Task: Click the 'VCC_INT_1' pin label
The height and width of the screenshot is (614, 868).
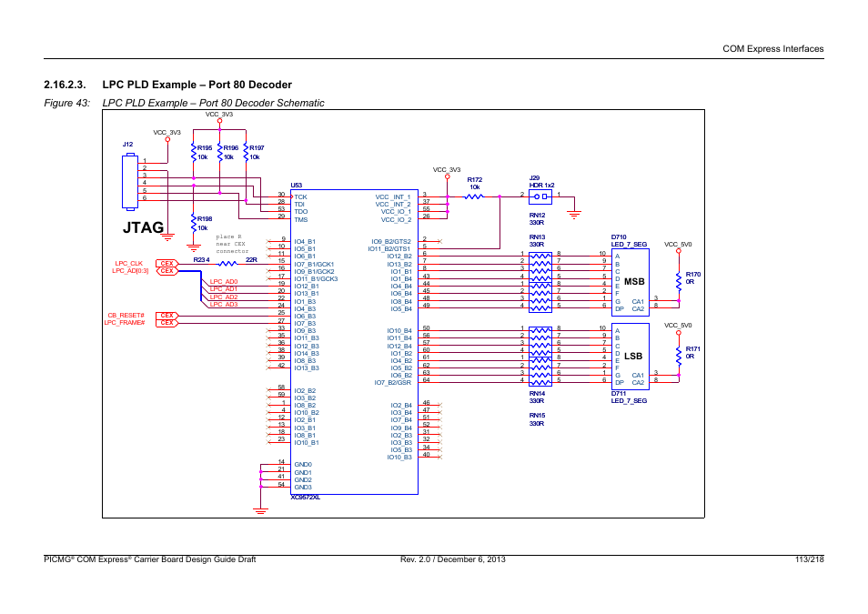Action: (393, 197)
